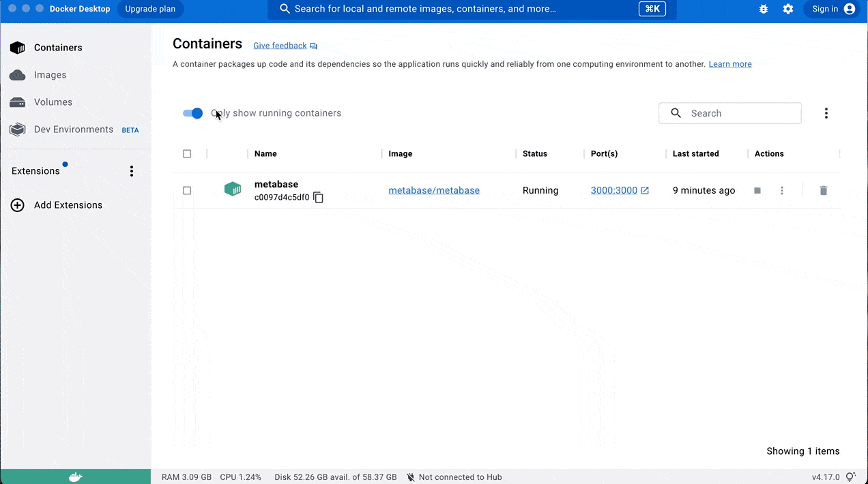Select the metabase row checkbox

pyautogui.click(x=187, y=191)
